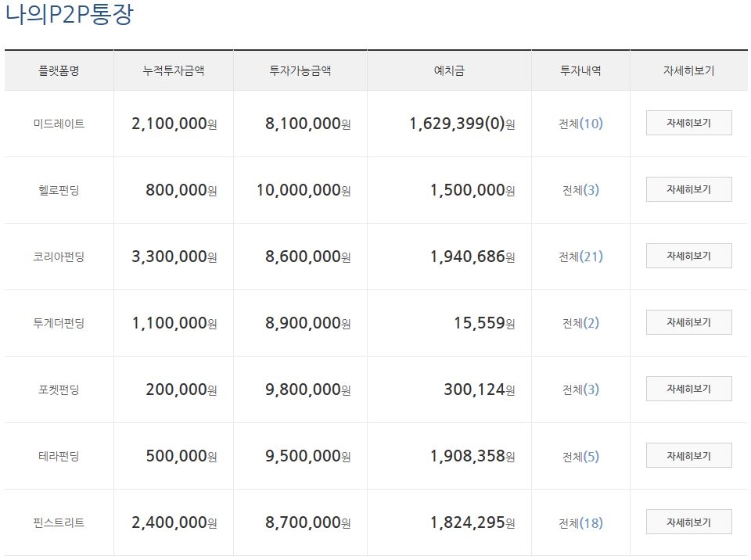Click the 예치금 column header
751x560 pixels.
(x=449, y=70)
